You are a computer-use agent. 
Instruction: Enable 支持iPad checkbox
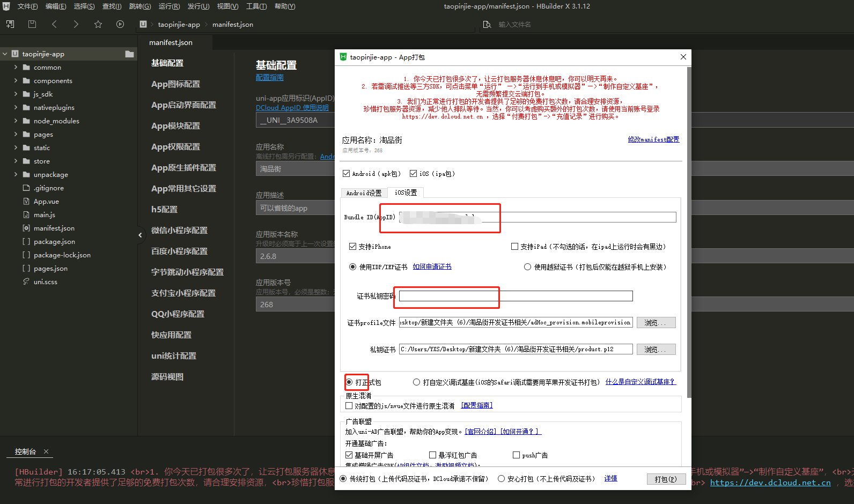tap(515, 246)
